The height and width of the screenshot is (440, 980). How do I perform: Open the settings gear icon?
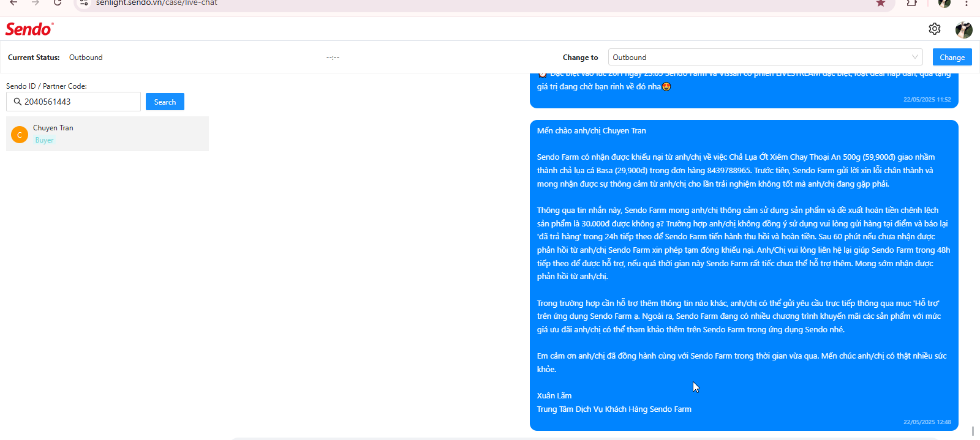[935, 29]
